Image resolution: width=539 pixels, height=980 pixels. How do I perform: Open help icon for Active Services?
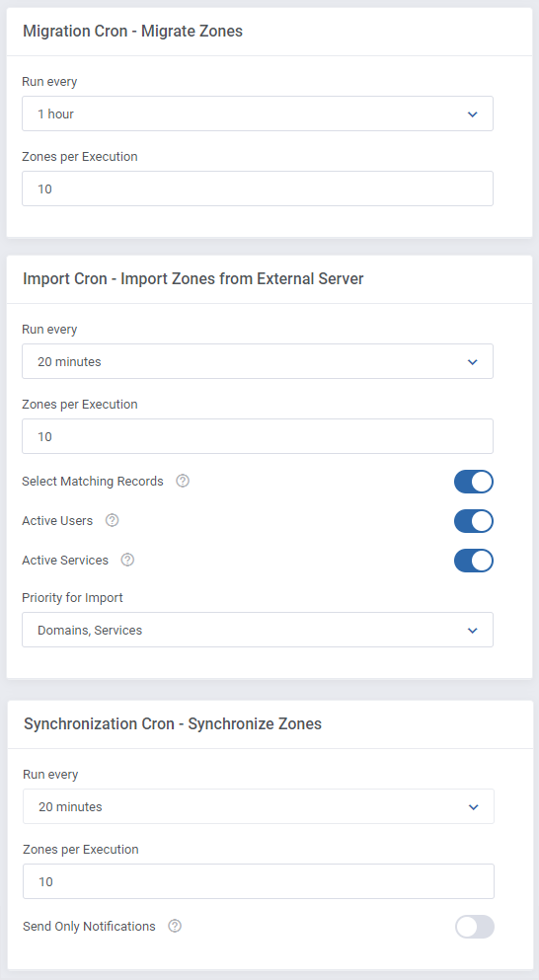pos(127,560)
